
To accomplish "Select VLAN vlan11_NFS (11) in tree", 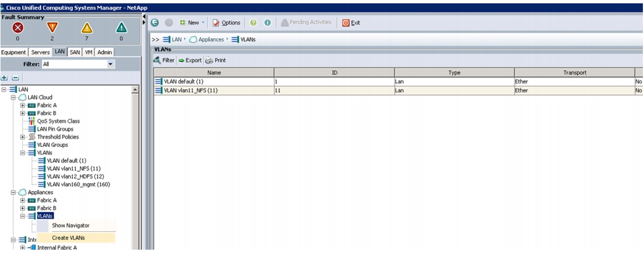I will click(x=74, y=169).
